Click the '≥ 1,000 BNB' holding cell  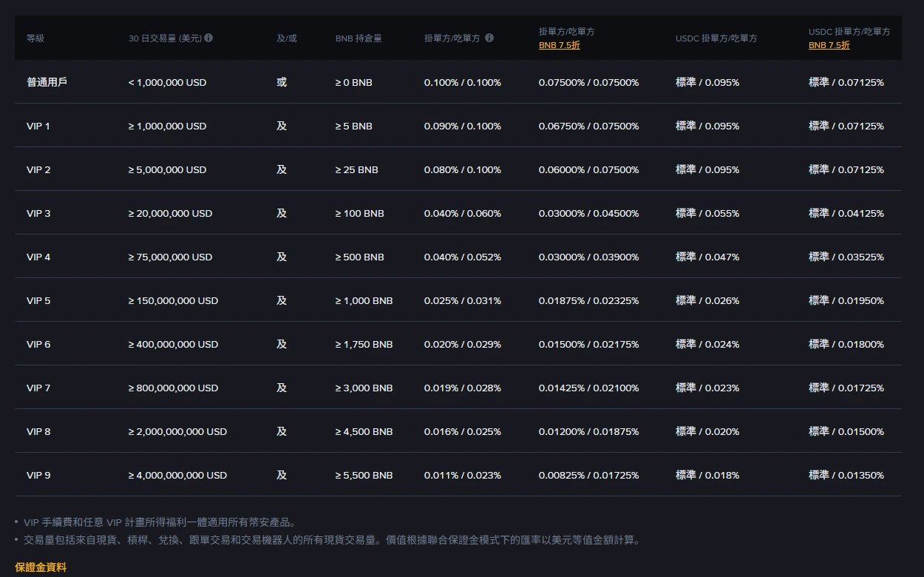click(x=364, y=300)
